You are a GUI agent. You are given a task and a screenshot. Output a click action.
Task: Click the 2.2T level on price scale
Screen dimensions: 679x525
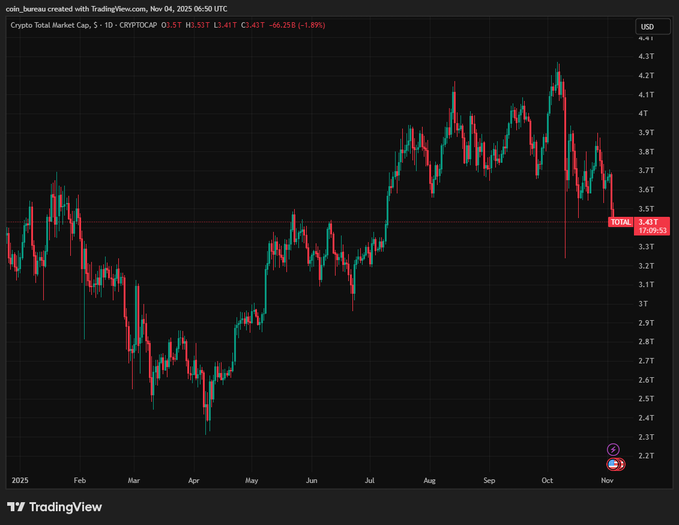pyautogui.click(x=645, y=456)
